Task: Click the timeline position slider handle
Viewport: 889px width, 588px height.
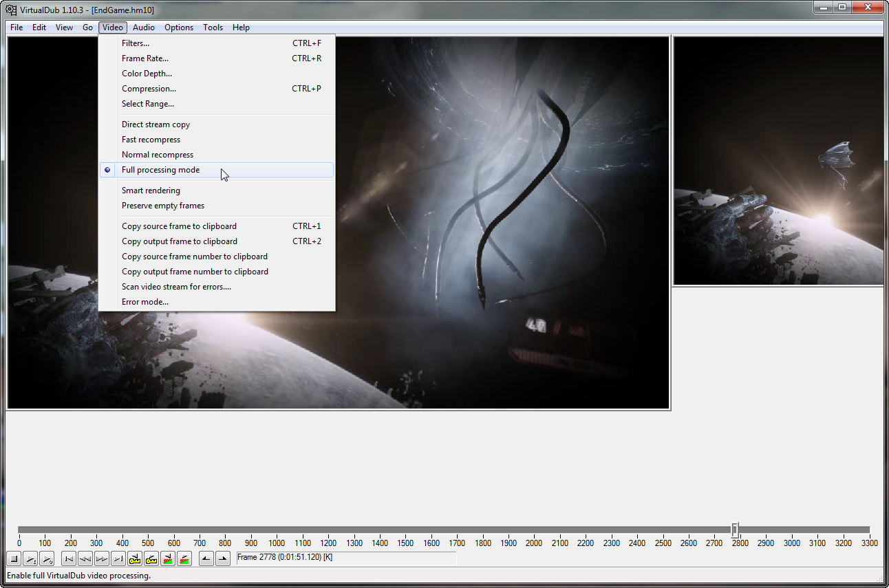Action: (x=735, y=530)
